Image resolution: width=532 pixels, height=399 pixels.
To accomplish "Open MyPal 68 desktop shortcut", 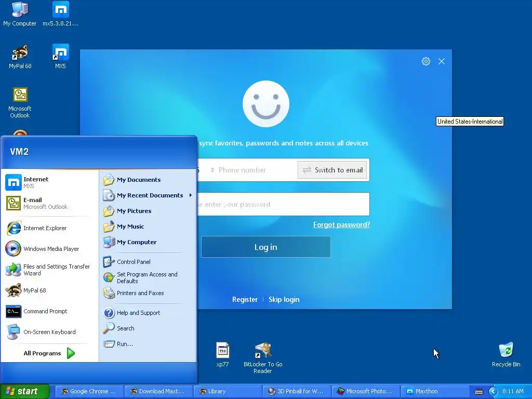I will (20, 57).
